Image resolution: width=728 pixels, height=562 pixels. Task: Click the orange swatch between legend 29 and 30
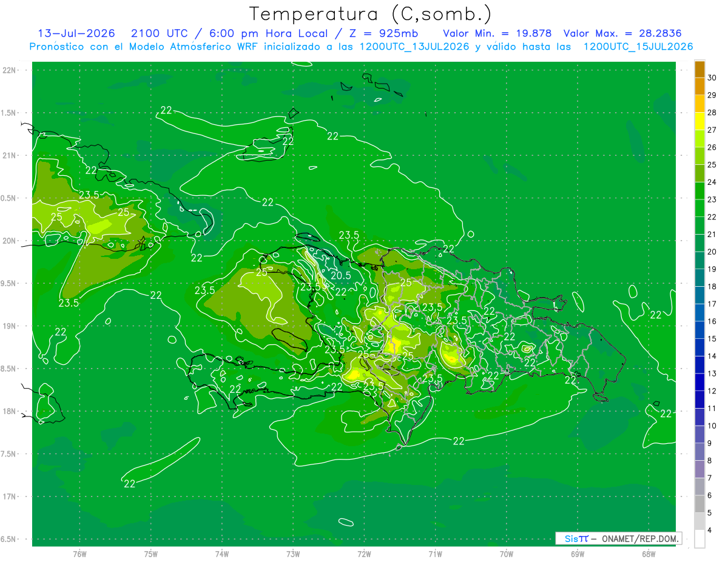coord(699,87)
